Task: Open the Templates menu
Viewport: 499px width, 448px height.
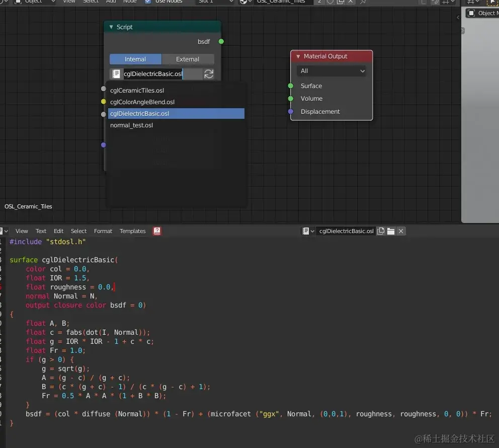Action: click(x=132, y=231)
